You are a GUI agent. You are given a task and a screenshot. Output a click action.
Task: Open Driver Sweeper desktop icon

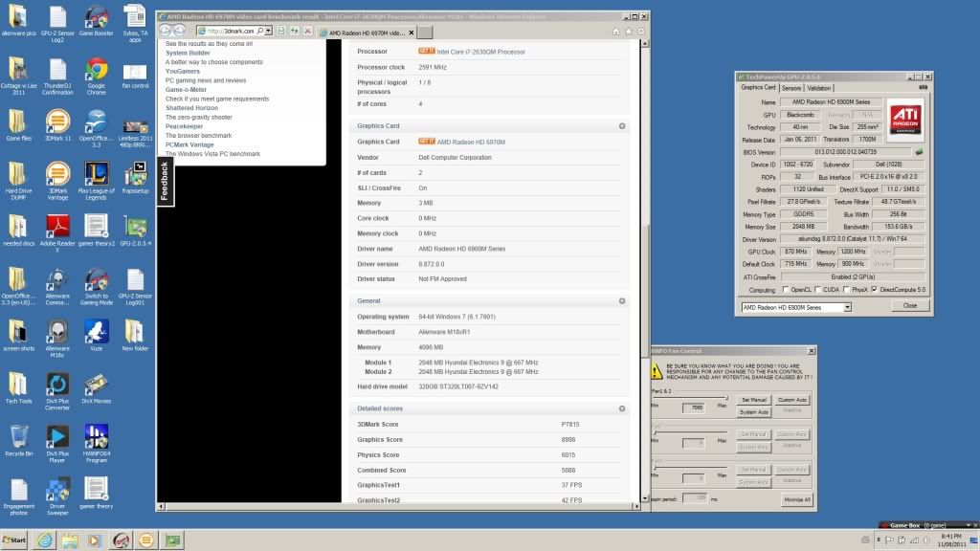pyautogui.click(x=57, y=496)
